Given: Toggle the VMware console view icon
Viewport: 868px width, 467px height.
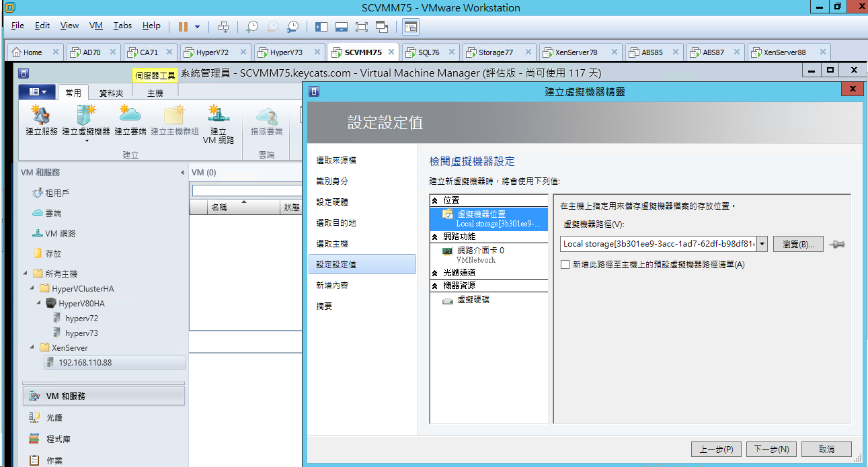Looking at the screenshot, I should point(410,27).
